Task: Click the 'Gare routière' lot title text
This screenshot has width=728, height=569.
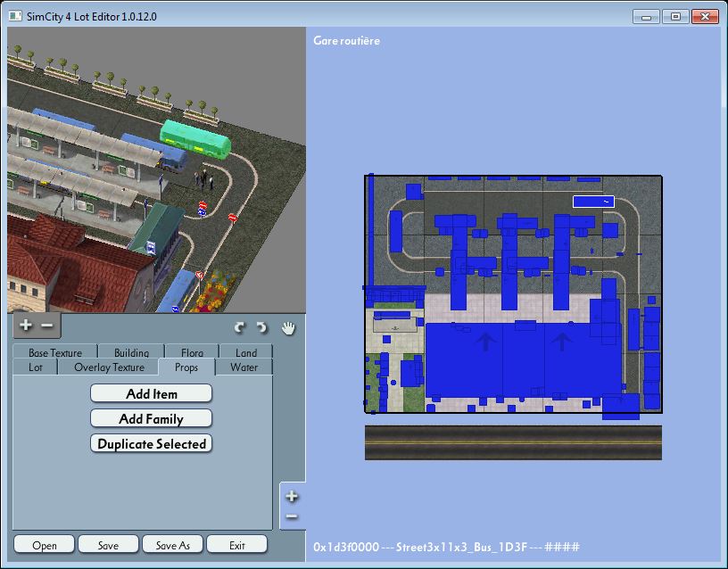Action: point(346,41)
